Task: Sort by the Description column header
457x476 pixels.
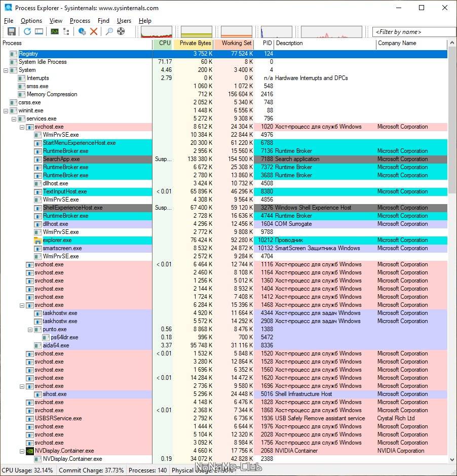Action: pos(325,43)
